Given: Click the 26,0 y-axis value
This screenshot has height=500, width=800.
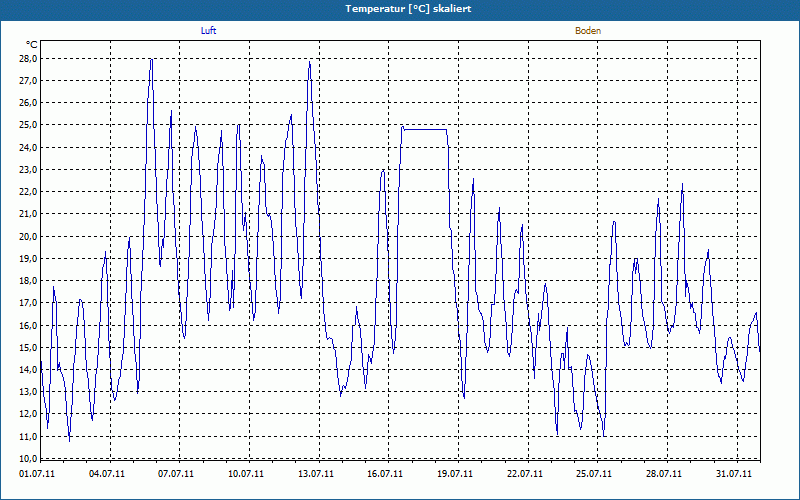Looking at the screenshot, I should tap(28, 103).
